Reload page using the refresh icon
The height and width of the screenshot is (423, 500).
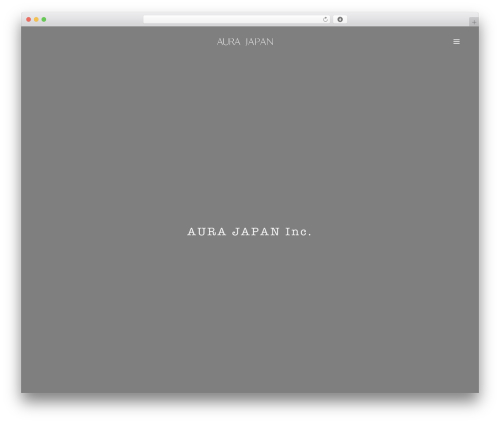pos(325,19)
